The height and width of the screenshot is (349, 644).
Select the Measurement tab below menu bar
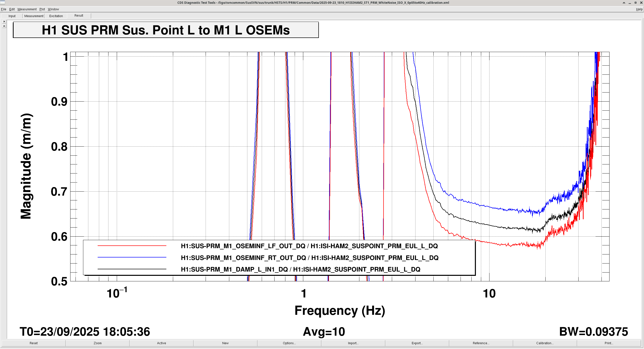[x=34, y=16]
